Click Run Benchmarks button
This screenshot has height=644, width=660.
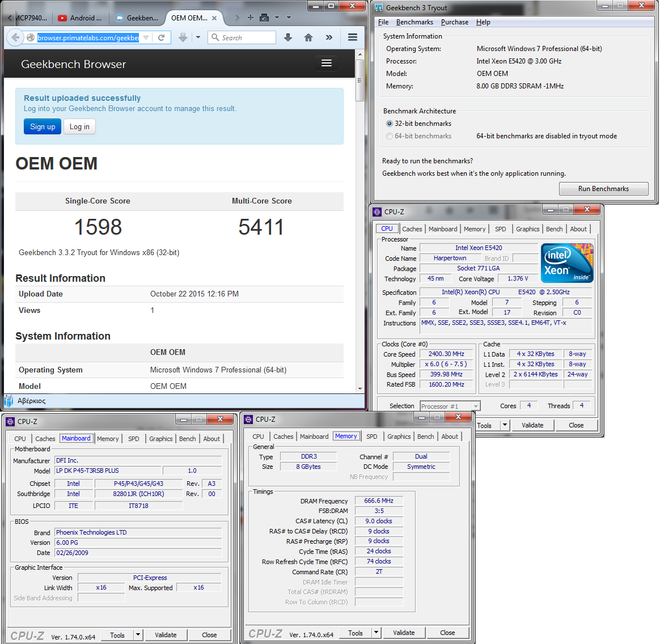(x=603, y=189)
